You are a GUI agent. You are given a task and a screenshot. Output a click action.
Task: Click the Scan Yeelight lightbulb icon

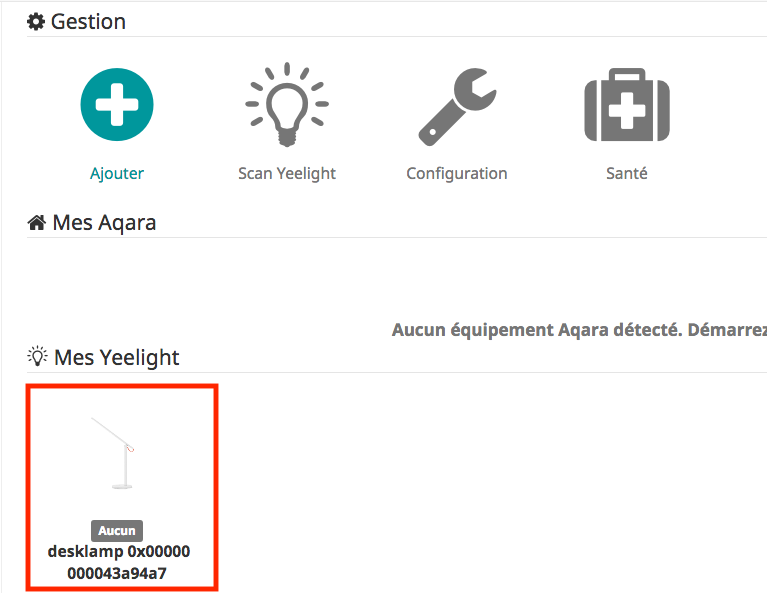[x=287, y=105]
